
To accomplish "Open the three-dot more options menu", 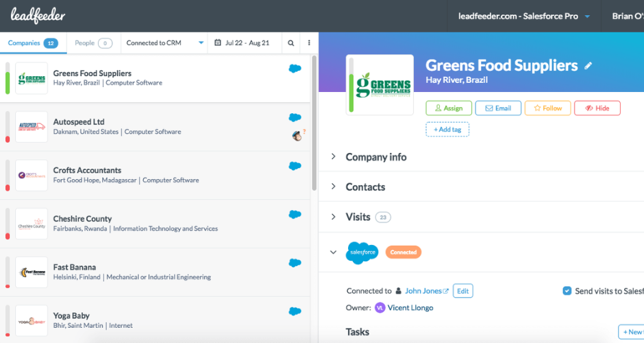I will [309, 43].
